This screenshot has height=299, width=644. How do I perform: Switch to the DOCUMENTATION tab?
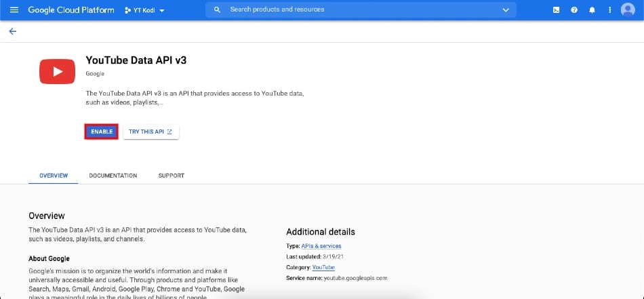click(x=113, y=176)
